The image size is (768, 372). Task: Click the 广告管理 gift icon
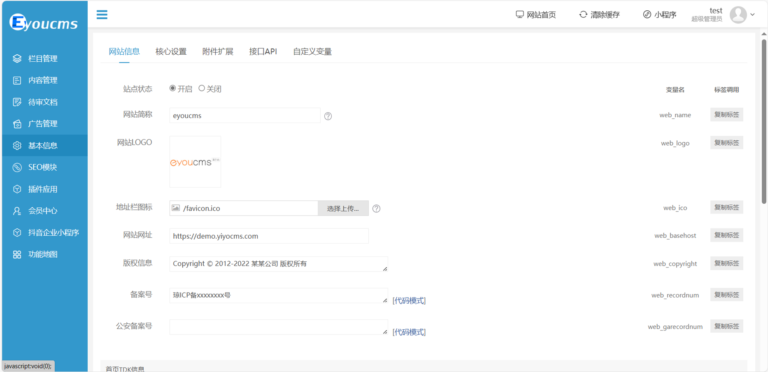click(x=17, y=124)
